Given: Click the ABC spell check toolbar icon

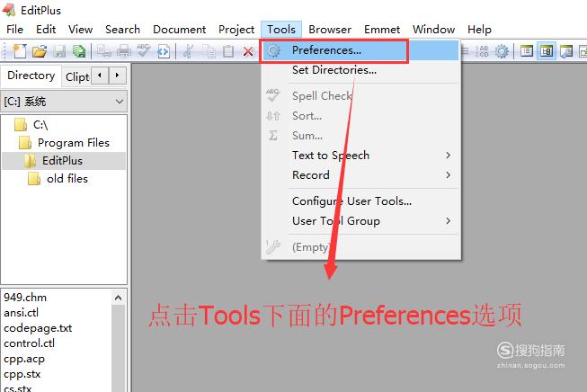Looking at the screenshot, I should 144,51.
